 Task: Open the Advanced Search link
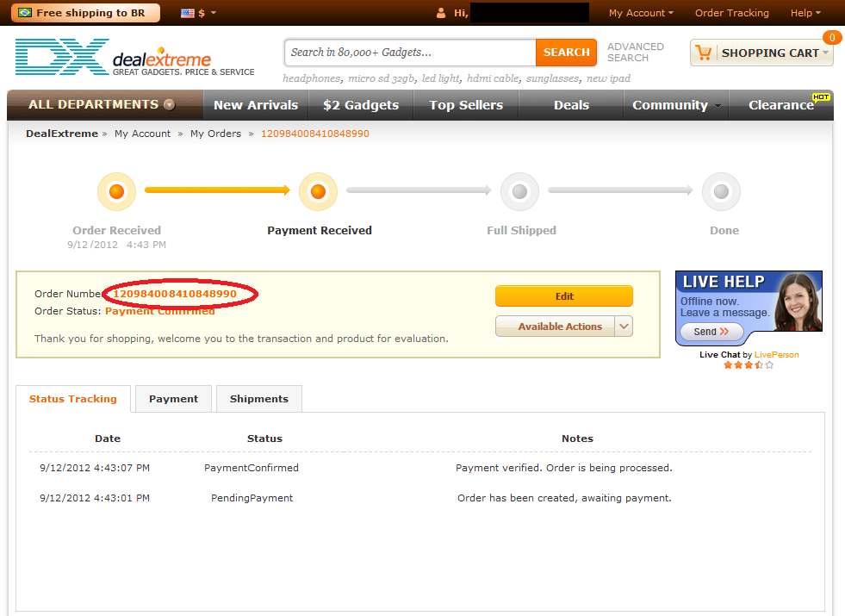[x=636, y=53]
